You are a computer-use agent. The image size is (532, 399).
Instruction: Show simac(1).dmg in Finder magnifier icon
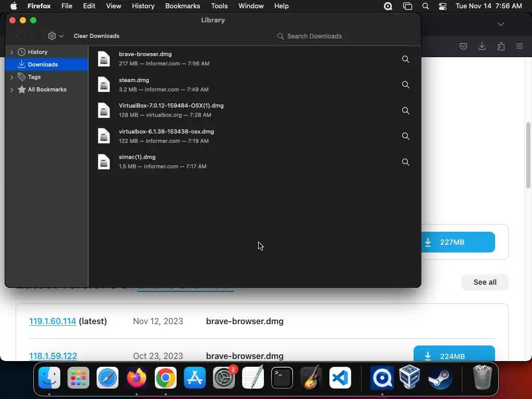tap(405, 162)
